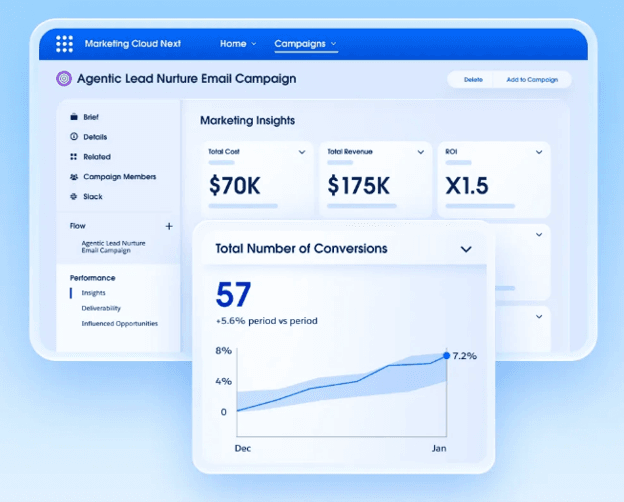This screenshot has width=624, height=502.
Task: Click the 7.2% data point on chart
Action: click(447, 356)
